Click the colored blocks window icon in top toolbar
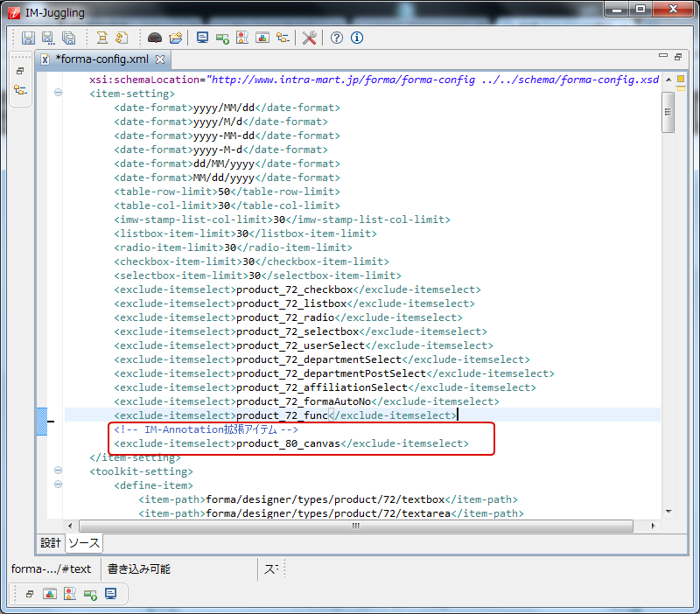This screenshot has width=700, height=614. [x=262, y=38]
